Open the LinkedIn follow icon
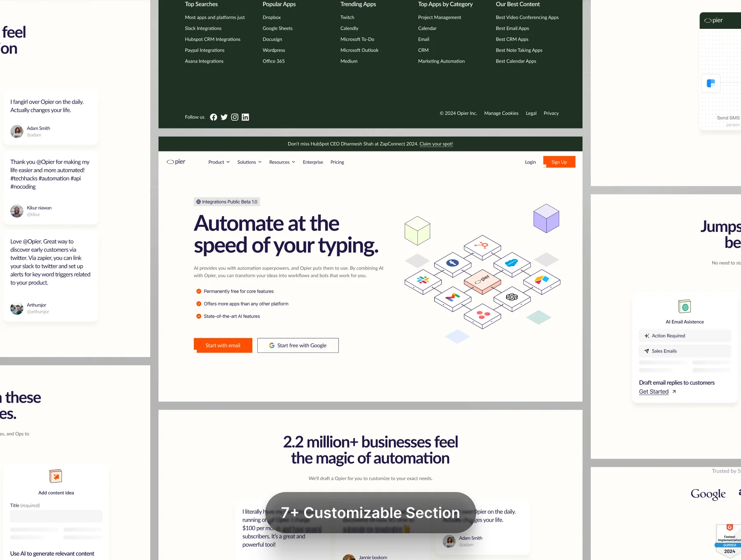Image resolution: width=741 pixels, height=560 pixels. [x=245, y=117]
